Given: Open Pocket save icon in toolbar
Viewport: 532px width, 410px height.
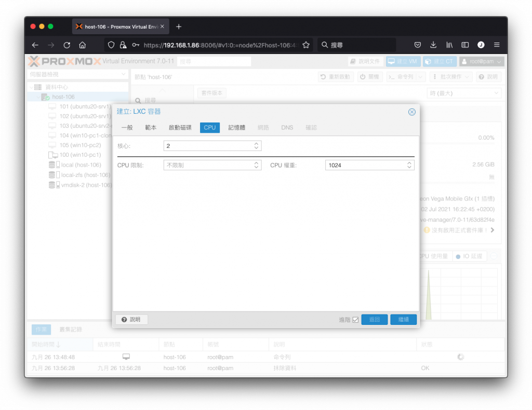Looking at the screenshot, I should (418, 45).
